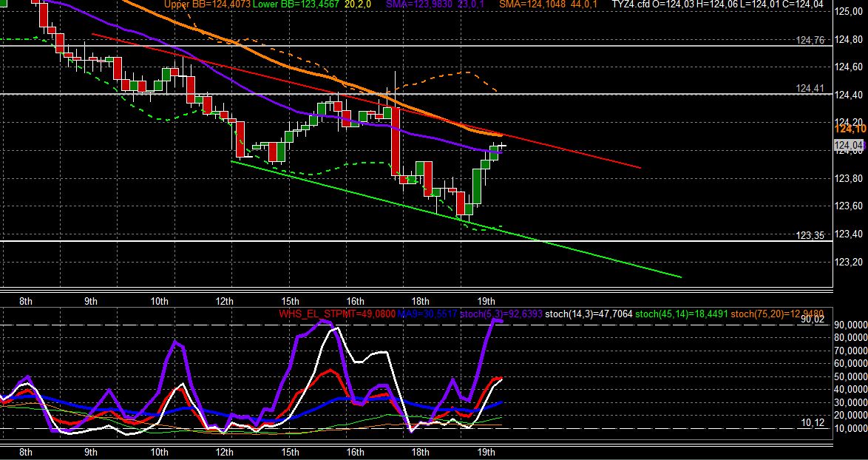Click the 123,40 price axis value
The image size is (868, 460).
(x=850, y=234)
